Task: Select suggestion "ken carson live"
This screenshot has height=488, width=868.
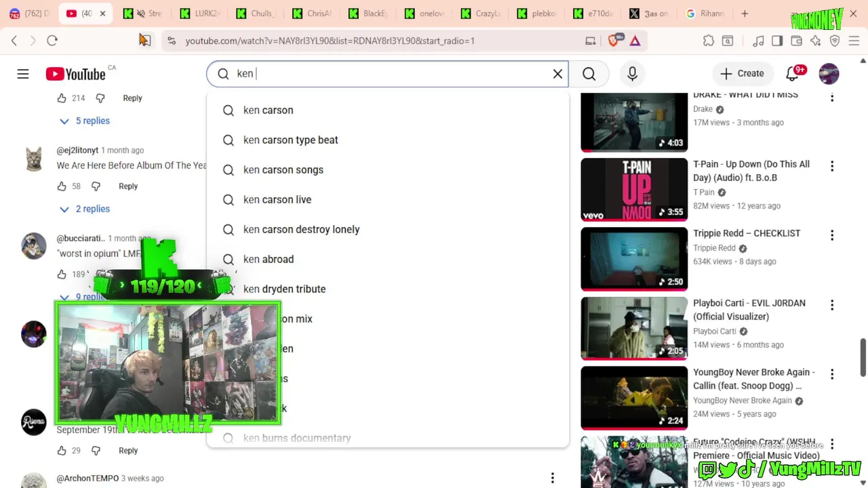Action: click(x=387, y=199)
